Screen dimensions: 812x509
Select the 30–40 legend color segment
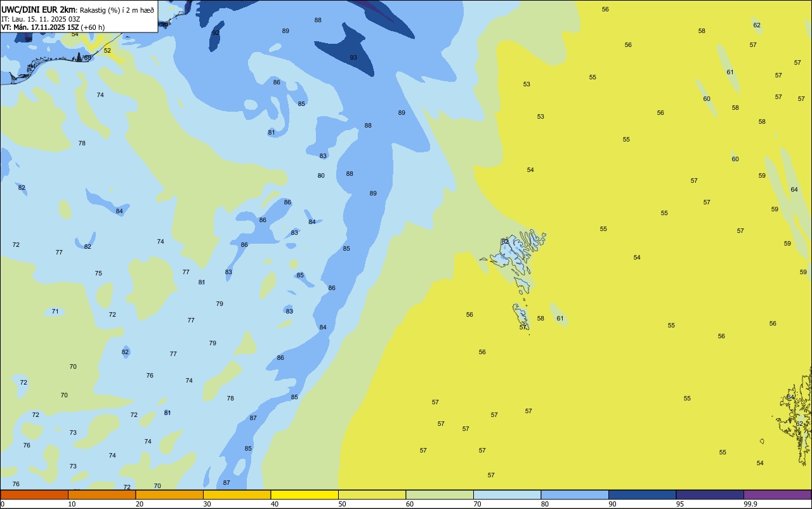click(237, 494)
